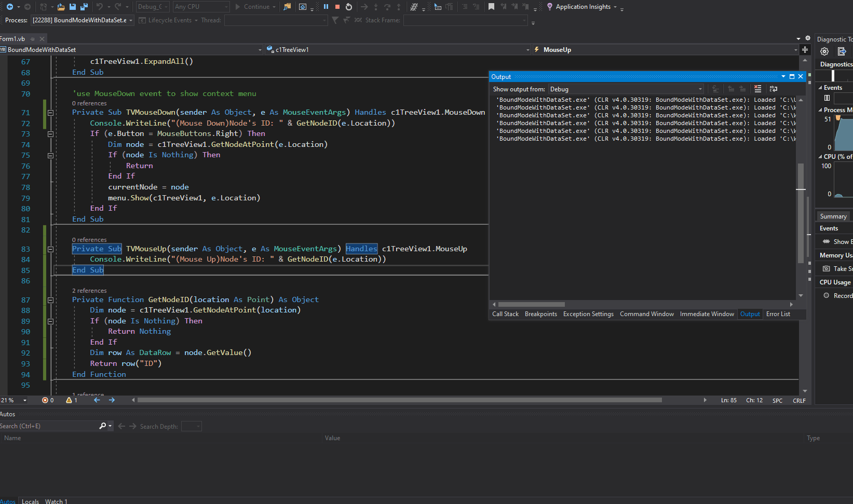Switch to the Immediate Window tab

point(707,314)
